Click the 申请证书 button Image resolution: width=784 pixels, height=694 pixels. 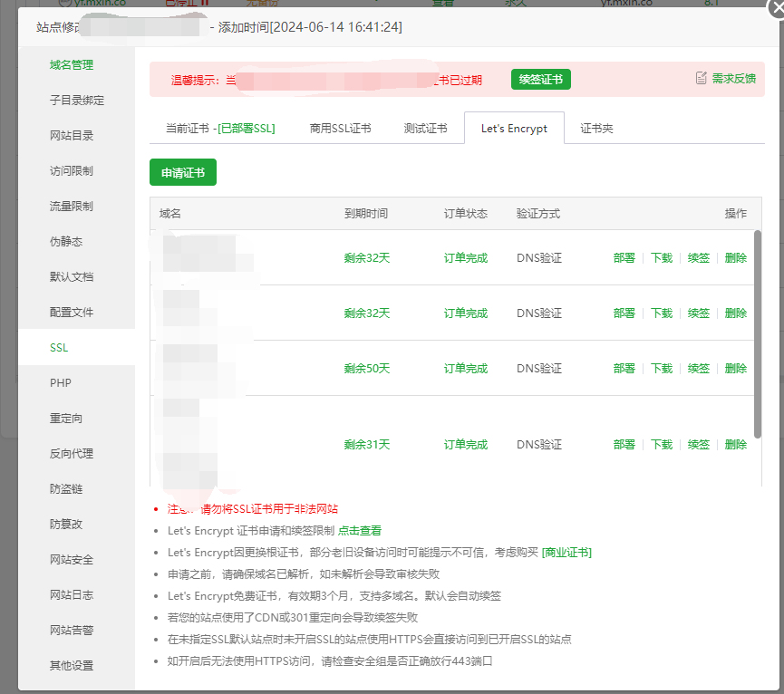pyautogui.click(x=183, y=172)
